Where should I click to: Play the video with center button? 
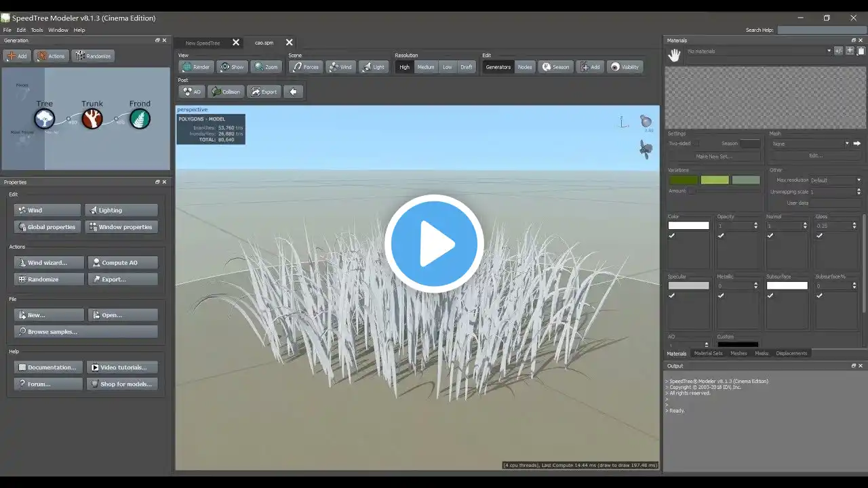tap(434, 244)
